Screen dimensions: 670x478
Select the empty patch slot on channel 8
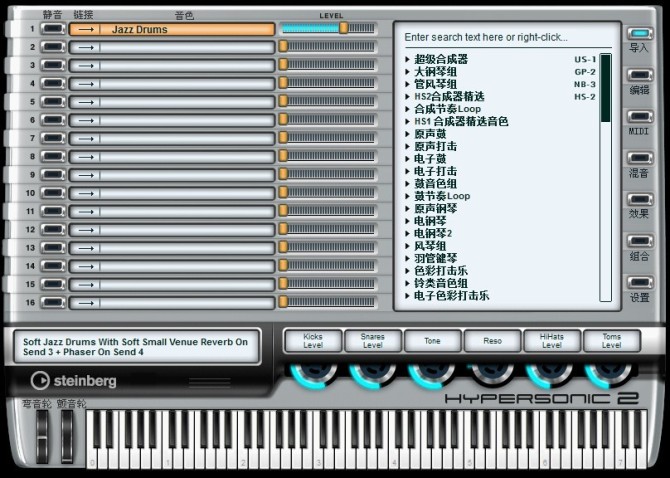(x=172, y=157)
